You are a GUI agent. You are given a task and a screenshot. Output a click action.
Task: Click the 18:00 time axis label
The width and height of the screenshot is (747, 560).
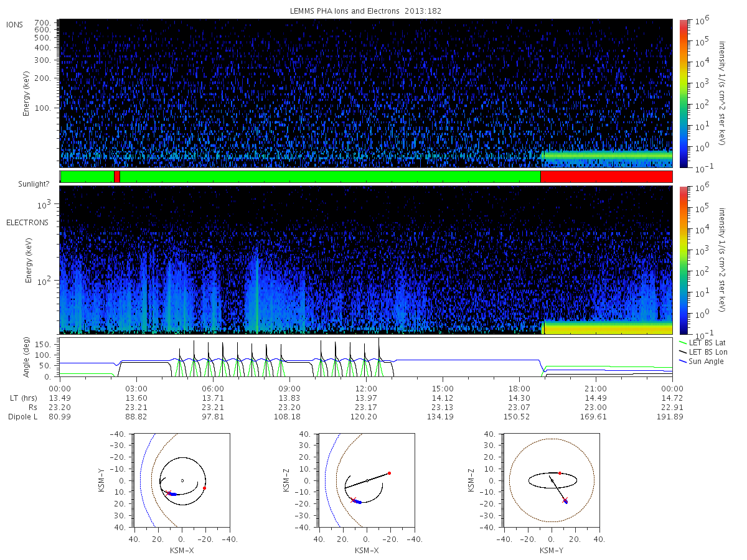519,388
